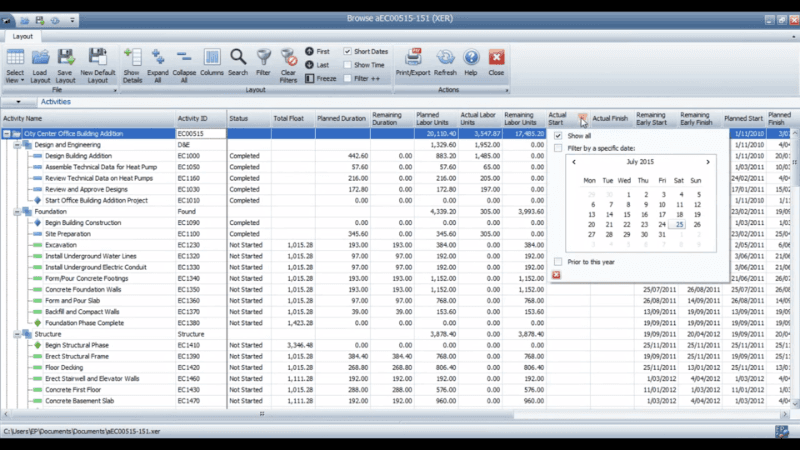The height and width of the screenshot is (450, 800).
Task: Sort by Activity Name column header
Action: coord(88,118)
